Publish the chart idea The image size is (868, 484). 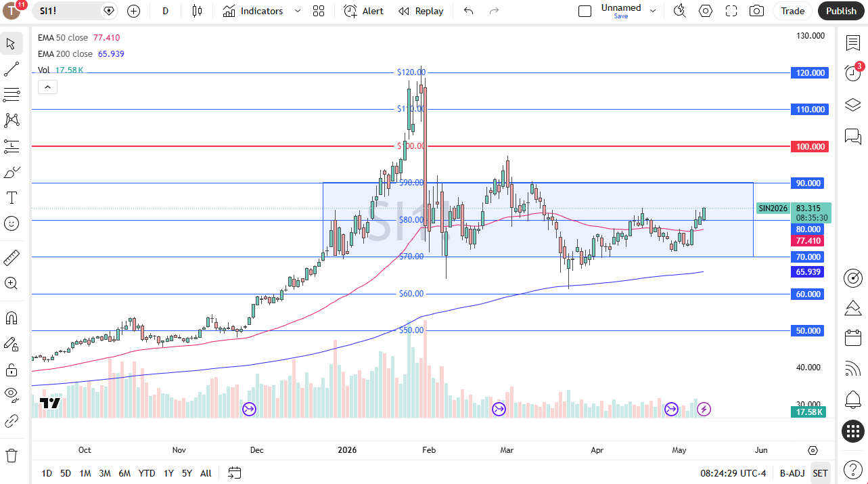pyautogui.click(x=842, y=11)
